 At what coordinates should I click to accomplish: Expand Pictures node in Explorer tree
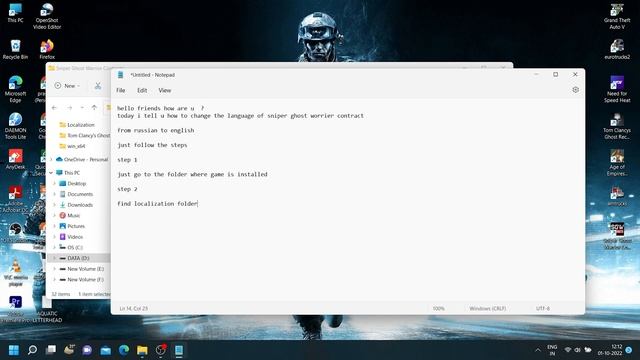point(55,226)
